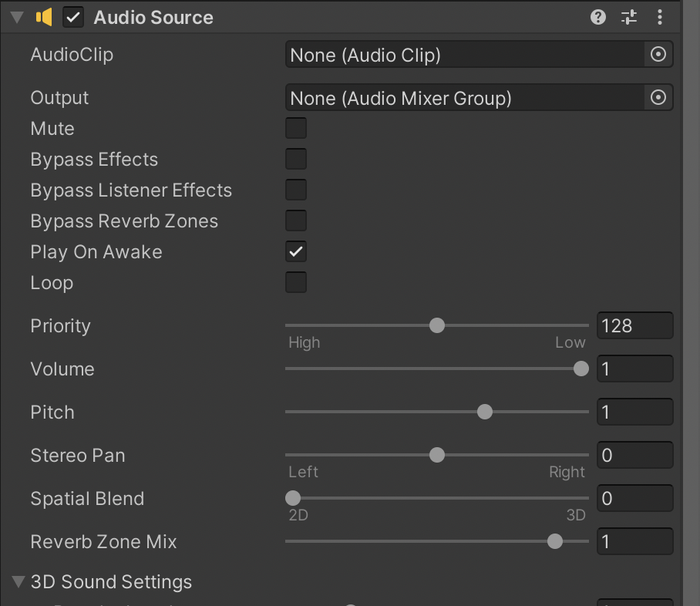Uncheck Play On Awake
This screenshot has width=700, height=606.
click(296, 251)
